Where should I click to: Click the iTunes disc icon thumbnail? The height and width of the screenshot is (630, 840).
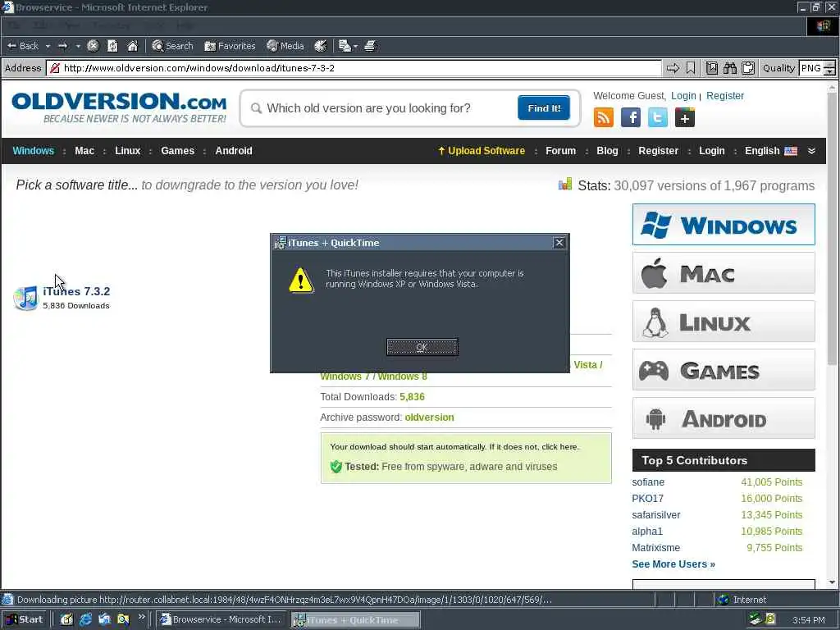[x=25, y=298]
